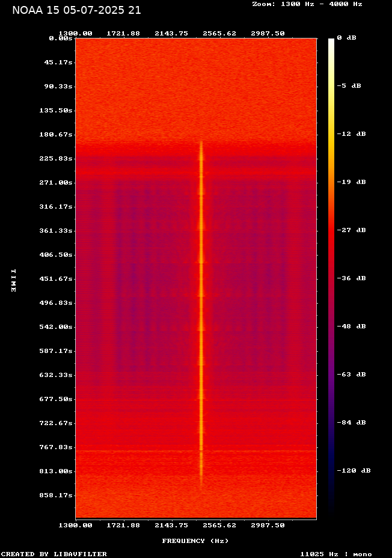Click bottom axis frequency label 1721.88
This screenshot has height=558, width=392.
(x=123, y=526)
